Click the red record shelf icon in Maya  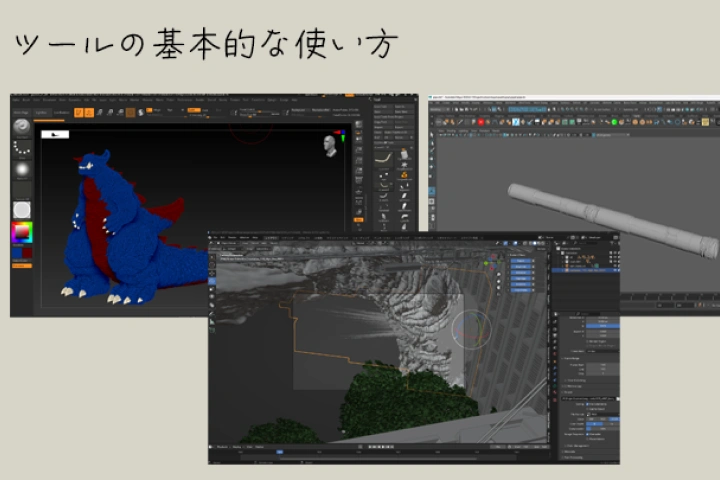(x=481, y=122)
